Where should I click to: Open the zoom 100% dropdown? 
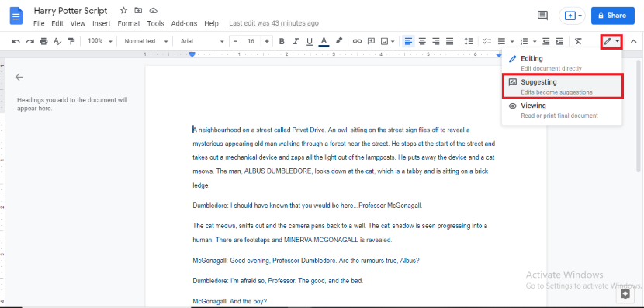click(x=100, y=41)
